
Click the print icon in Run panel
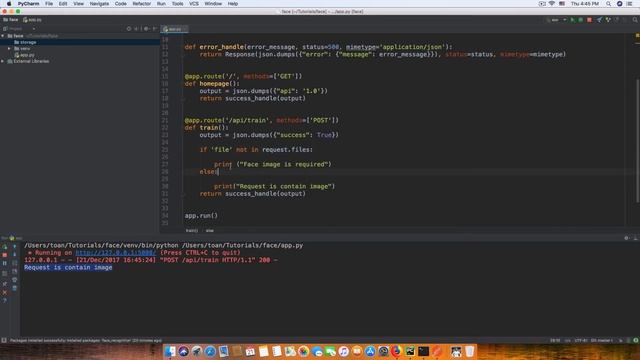point(15,280)
